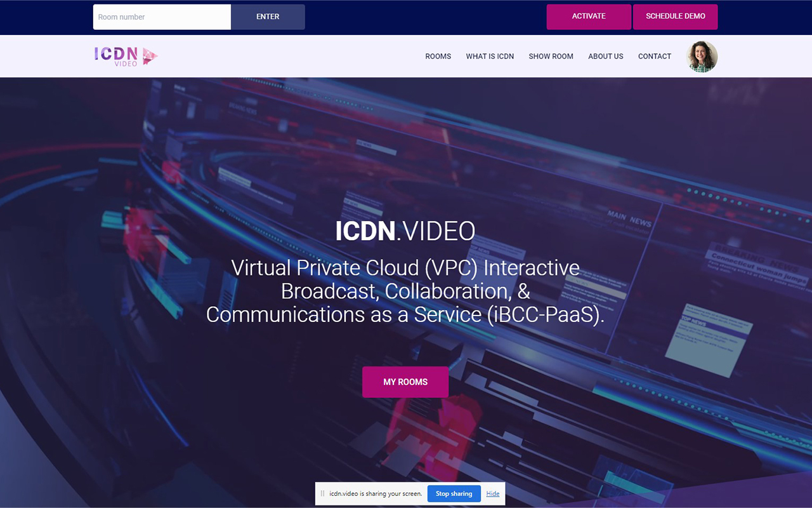
Task: Click the MY ROOMS button
Action: tap(405, 382)
